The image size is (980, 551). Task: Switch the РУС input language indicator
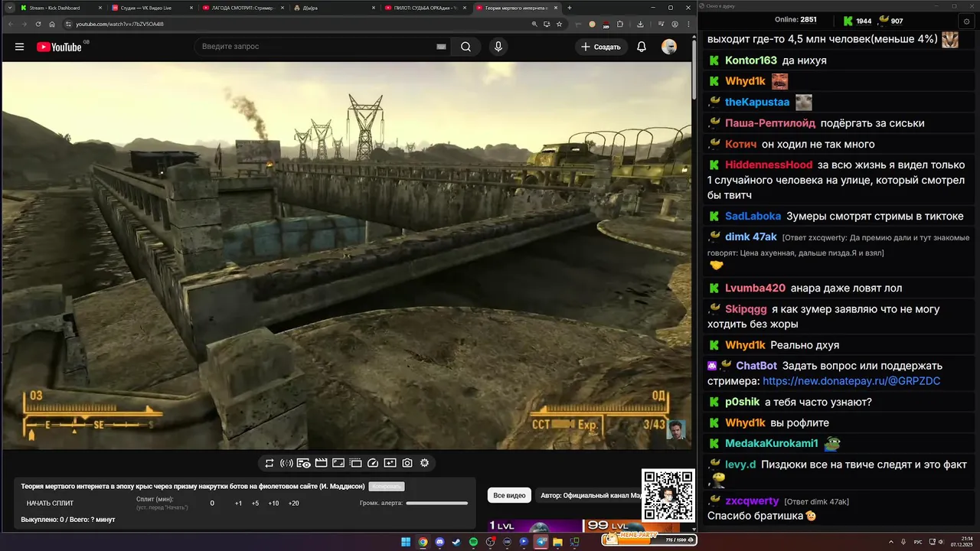click(x=918, y=542)
